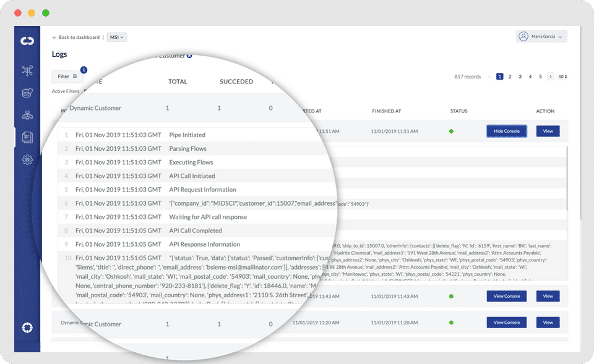Remove the Customer active filter
594x364 pixels.
pyautogui.click(x=189, y=56)
